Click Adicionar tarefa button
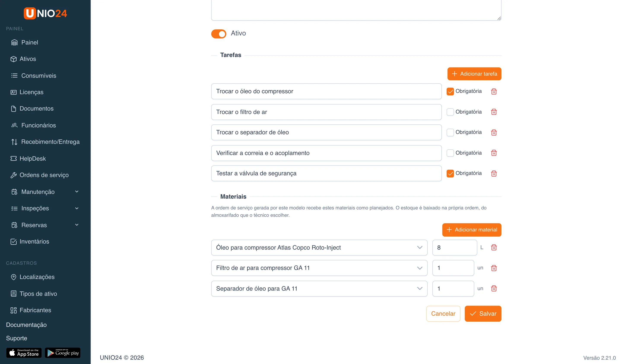 coord(474,74)
